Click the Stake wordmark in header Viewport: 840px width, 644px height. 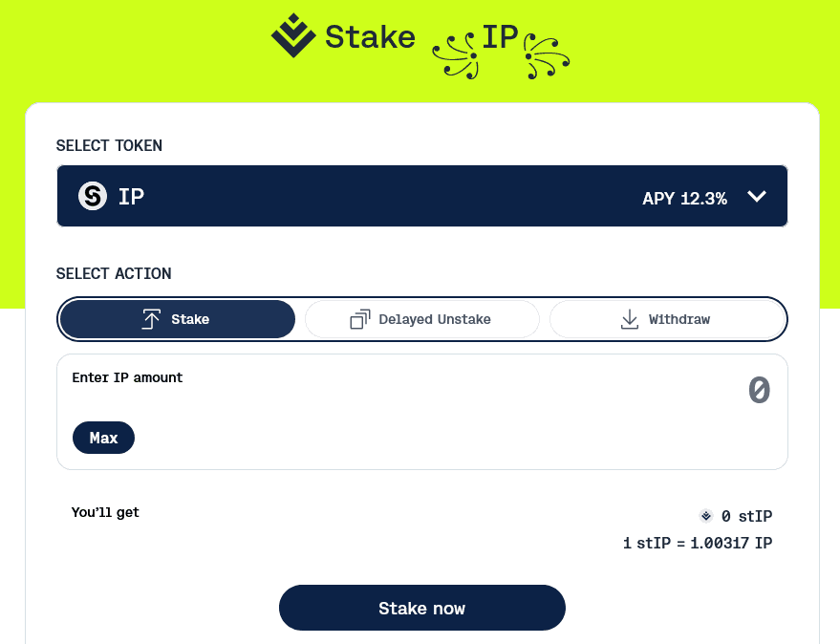point(370,37)
